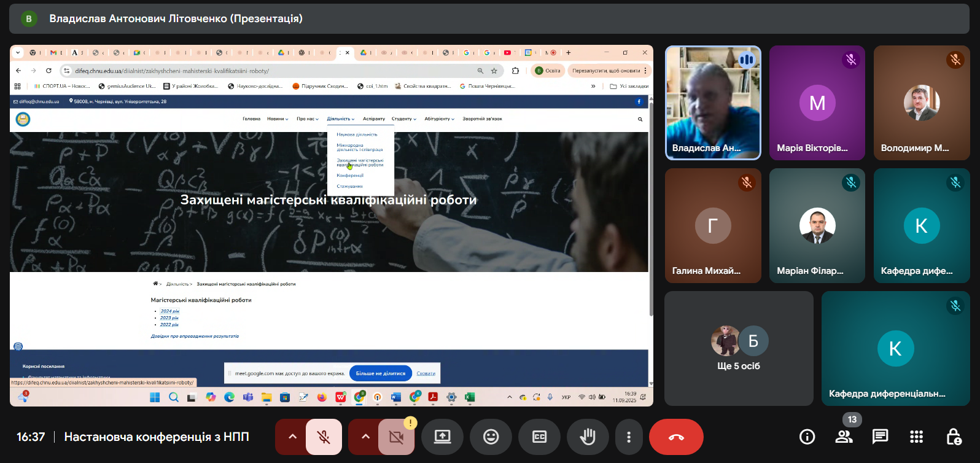Open the 2023 рік link
The image size is (980, 463).
coord(169,318)
